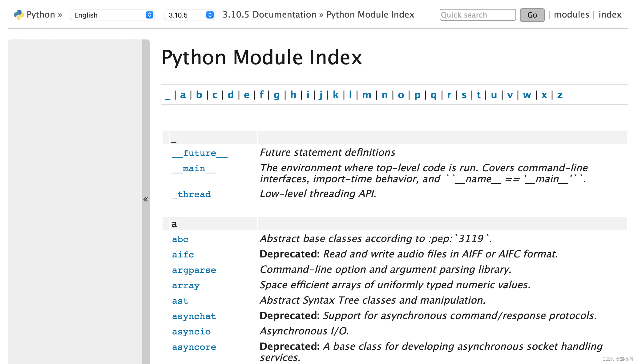Screen dimensions: 638x364
Task: Click the 'a' section header row
Action: tap(395, 224)
